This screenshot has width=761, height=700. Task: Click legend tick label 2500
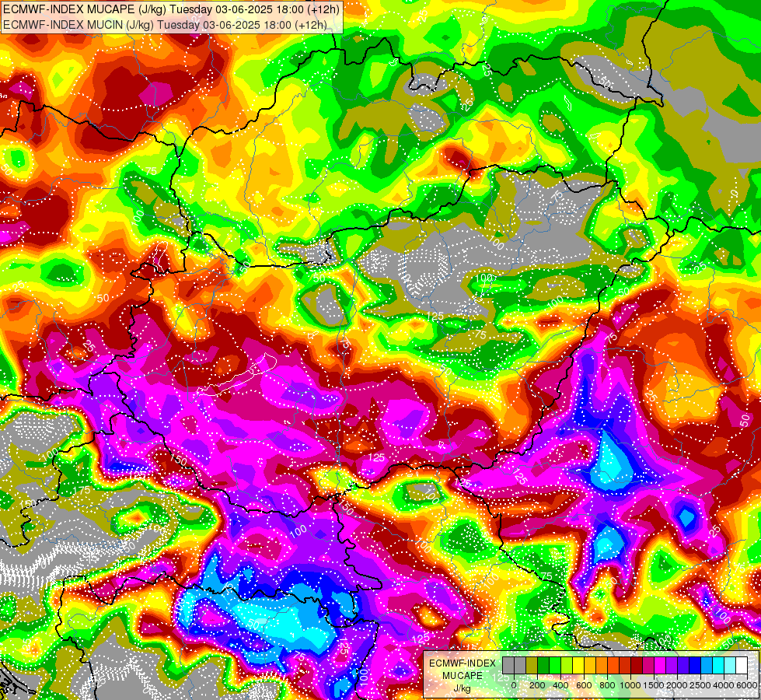point(700,685)
